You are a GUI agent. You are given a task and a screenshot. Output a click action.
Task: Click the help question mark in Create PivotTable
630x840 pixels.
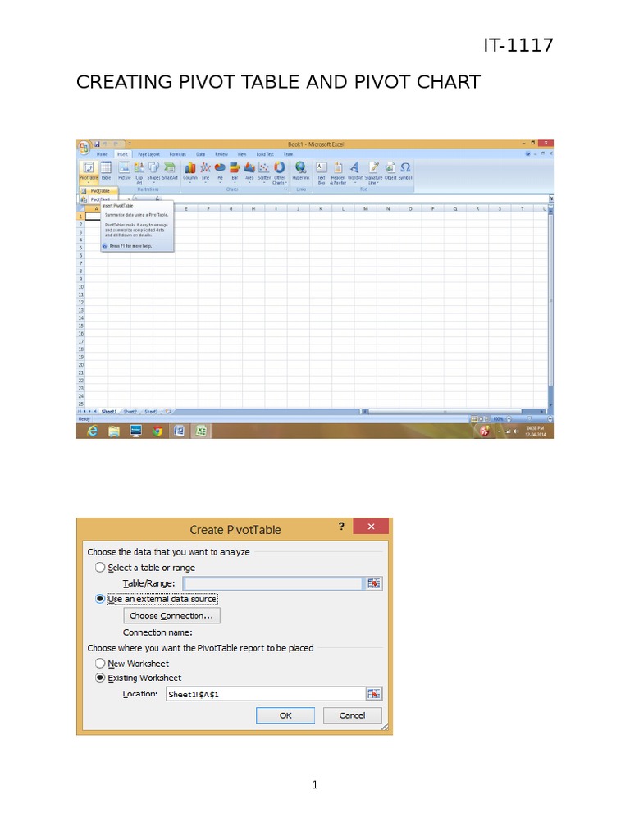pos(341,527)
